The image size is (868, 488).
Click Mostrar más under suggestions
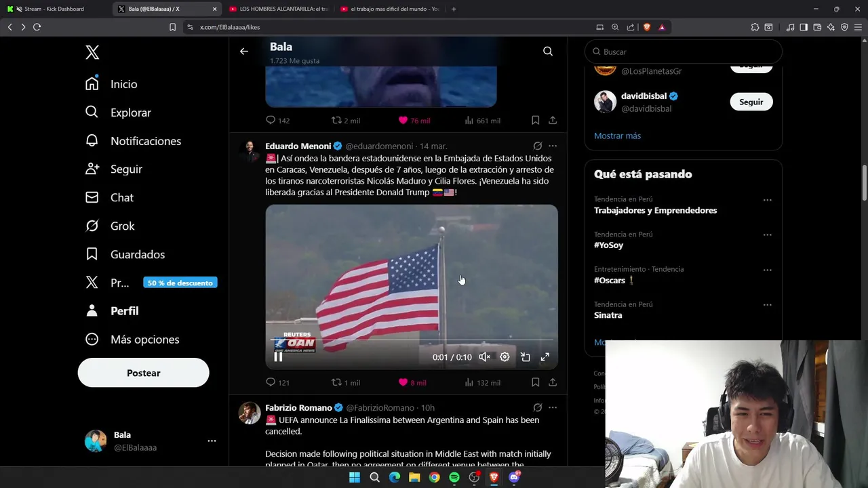(617, 136)
